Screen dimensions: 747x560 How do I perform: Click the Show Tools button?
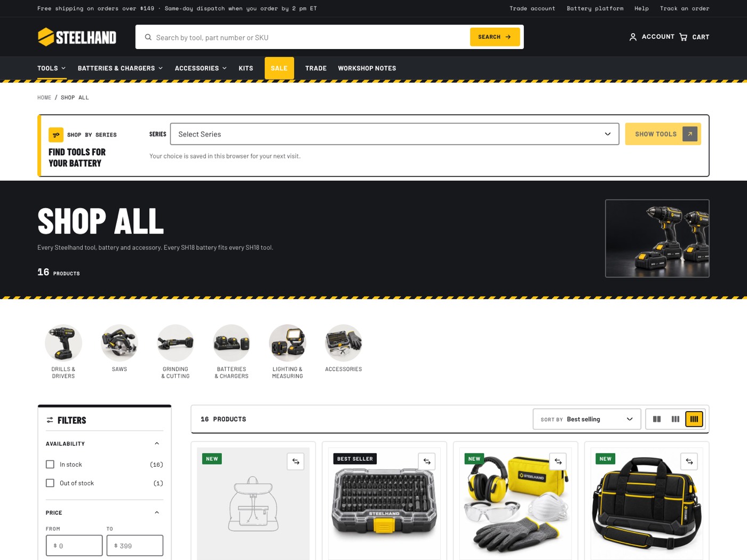[x=663, y=134]
